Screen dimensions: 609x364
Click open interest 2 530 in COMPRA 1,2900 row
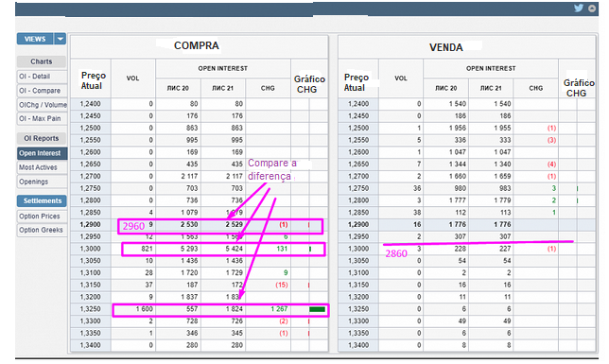coord(189,224)
